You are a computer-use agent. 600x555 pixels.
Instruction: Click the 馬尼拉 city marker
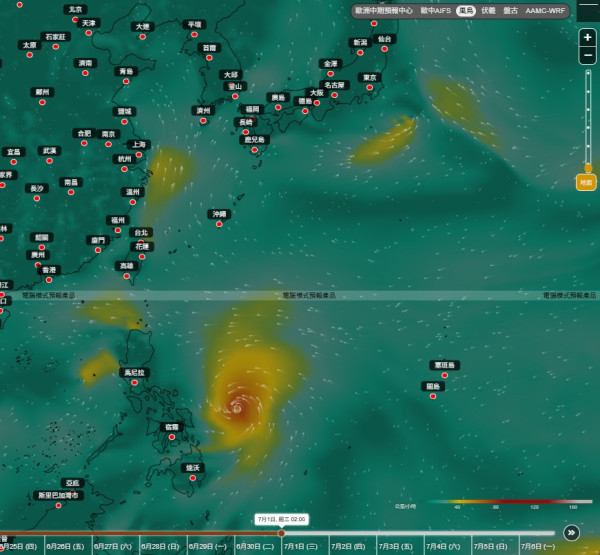pyautogui.click(x=134, y=382)
